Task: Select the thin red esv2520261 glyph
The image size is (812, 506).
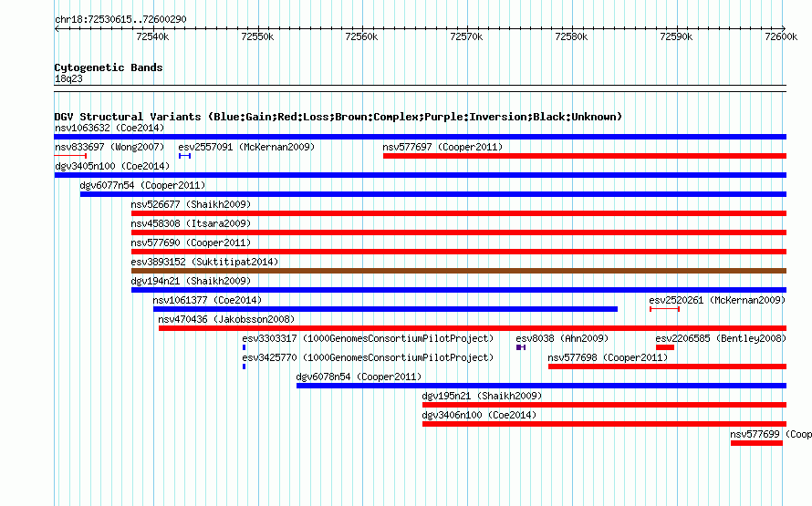Action: pos(664,309)
